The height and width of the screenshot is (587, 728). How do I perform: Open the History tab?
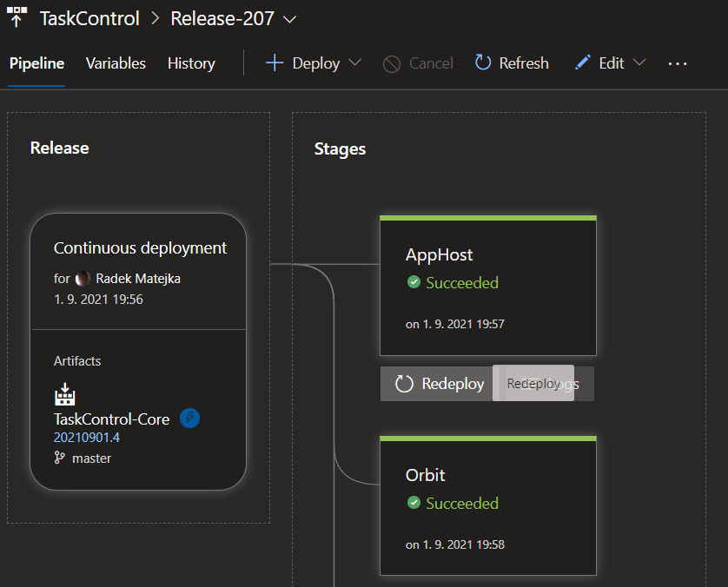click(190, 63)
